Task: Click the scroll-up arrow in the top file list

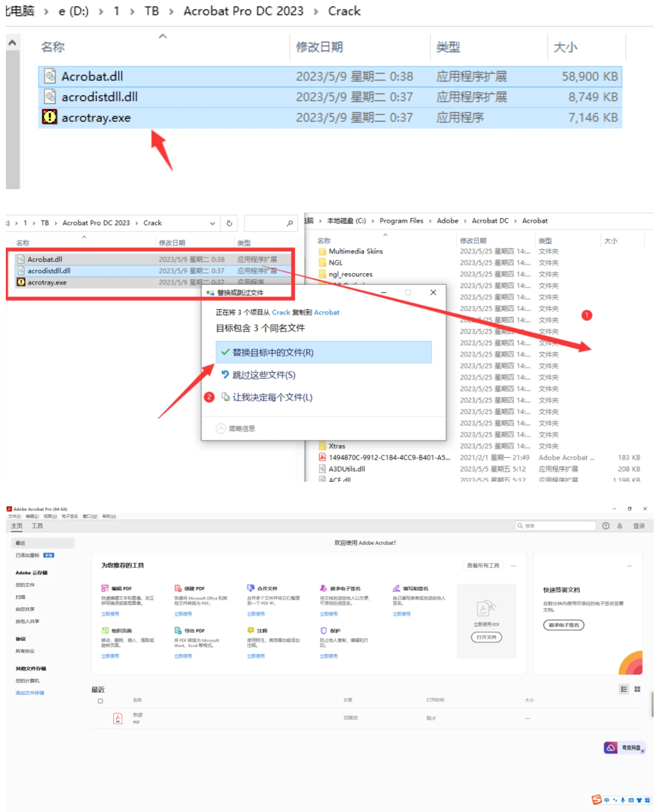Action: tap(13, 43)
